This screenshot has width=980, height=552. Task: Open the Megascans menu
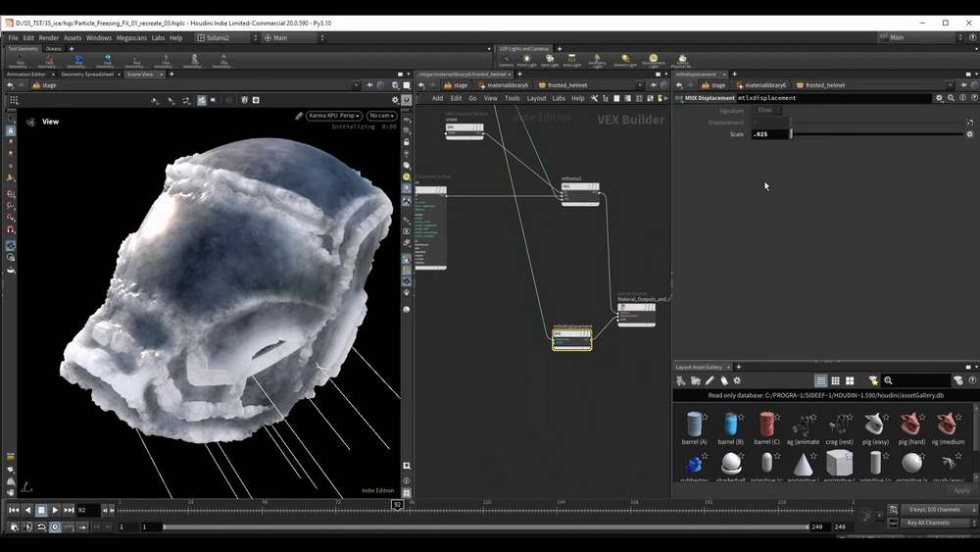click(131, 38)
